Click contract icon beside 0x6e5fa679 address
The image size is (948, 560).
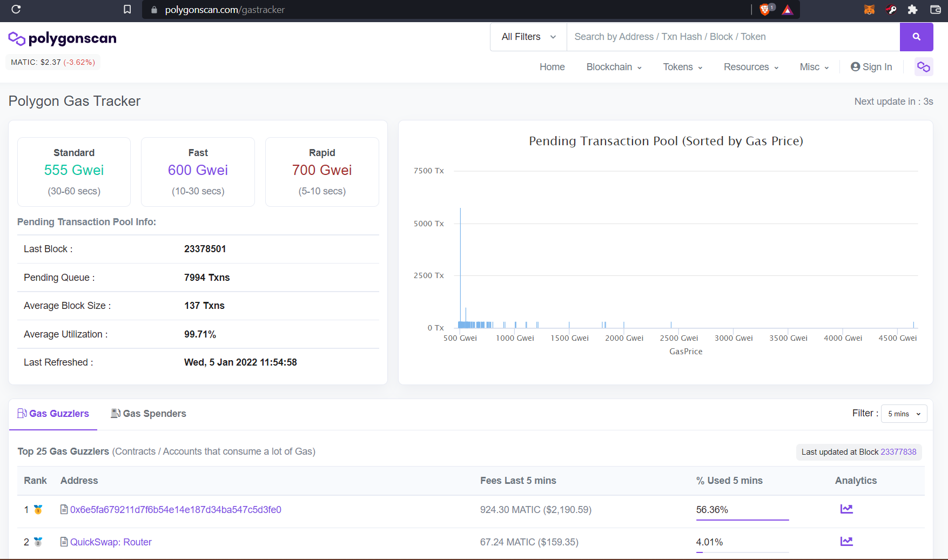coord(64,509)
